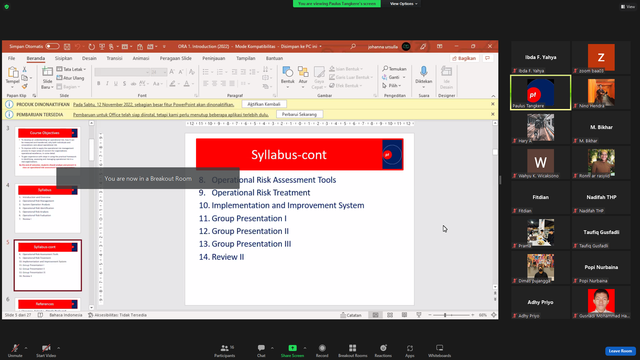The width and height of the screenshot is (640, 360).
Task: Select slide 3 Course Objectives thumbnail
Action: pyautogui.click(x=48, y=151)
